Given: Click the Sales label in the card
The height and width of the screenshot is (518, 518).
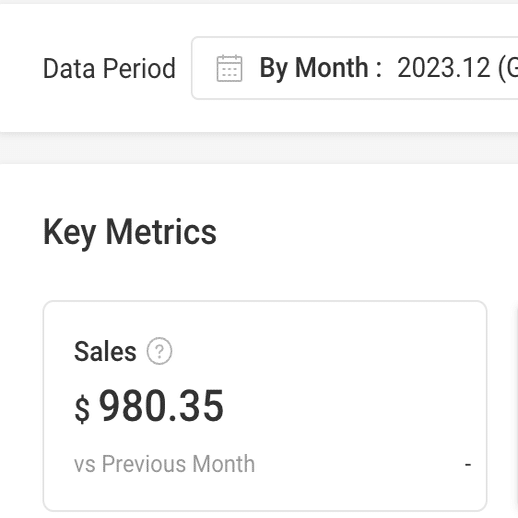Looking at the screenshot, I should coord(105,351).
